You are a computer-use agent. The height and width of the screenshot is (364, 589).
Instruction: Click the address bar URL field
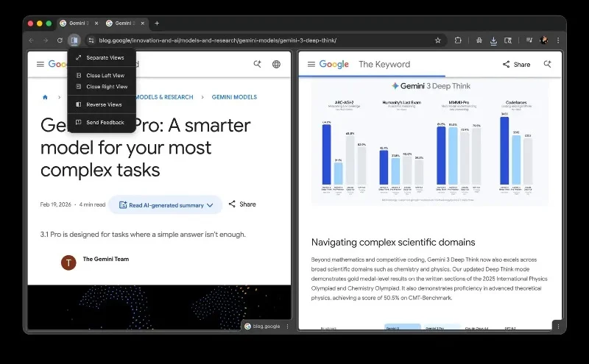[x=258, y=40]
